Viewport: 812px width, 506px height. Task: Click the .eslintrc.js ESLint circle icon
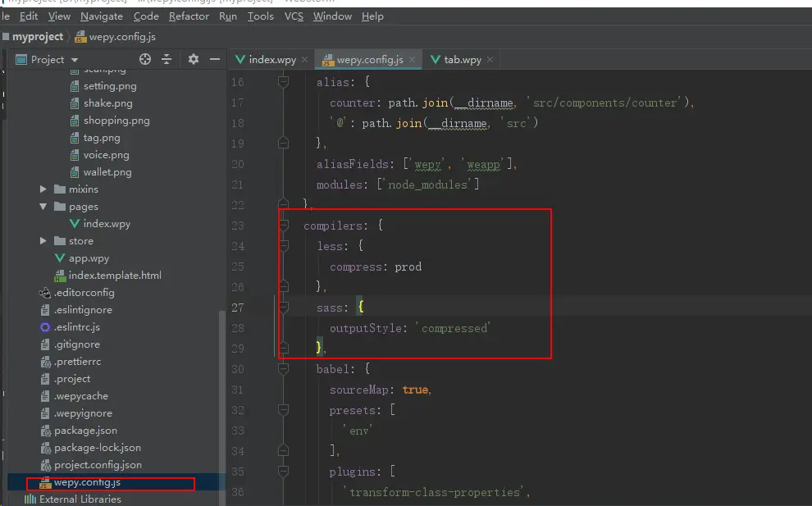[x=45, y=327]
